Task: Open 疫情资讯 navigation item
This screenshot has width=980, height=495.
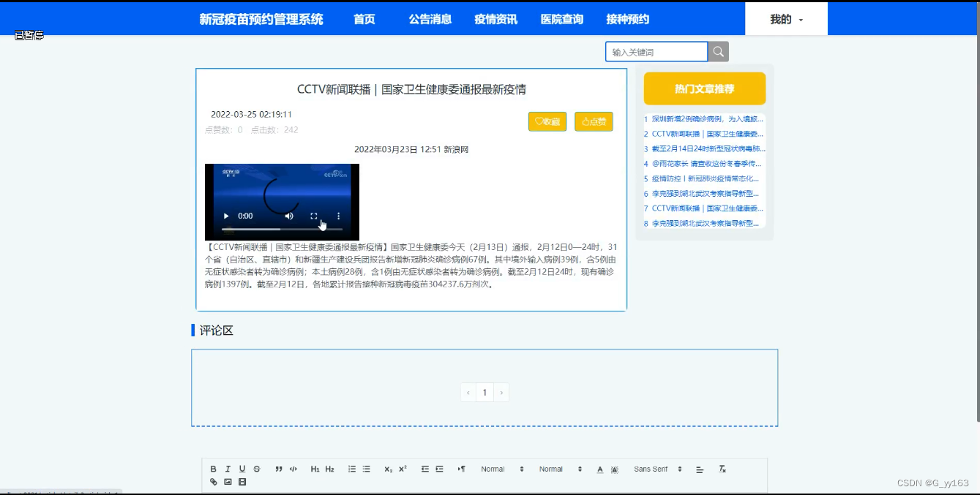Action: click(496, 19)
